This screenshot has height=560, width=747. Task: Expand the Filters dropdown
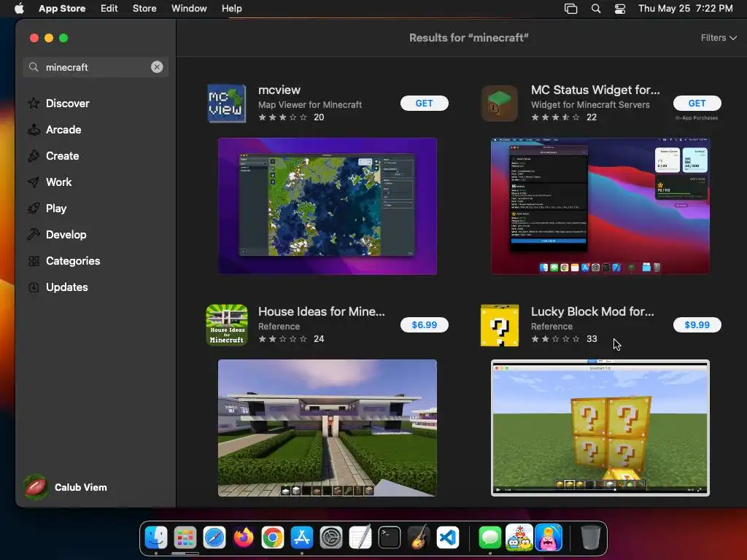(719, 38)
